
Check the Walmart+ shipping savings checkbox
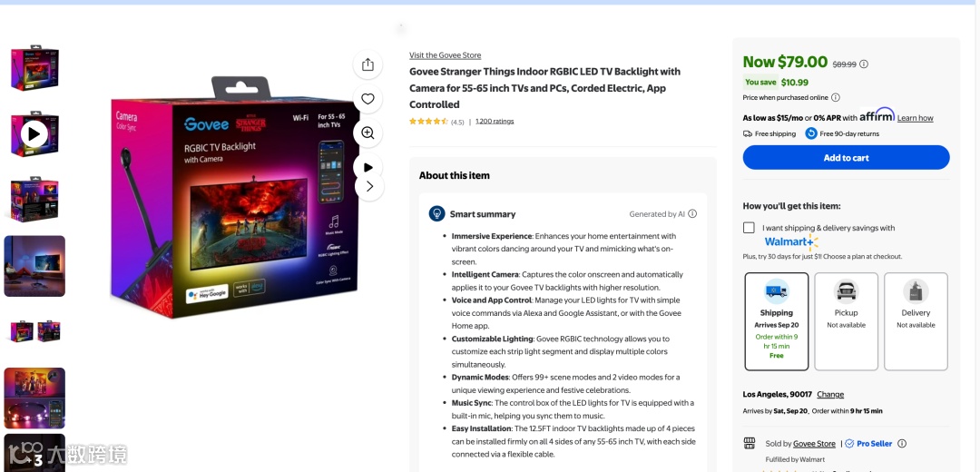point(749,228)
